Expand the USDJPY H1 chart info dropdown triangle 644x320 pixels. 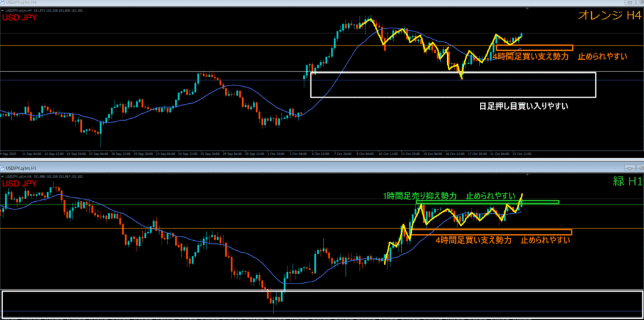(3, 177)
